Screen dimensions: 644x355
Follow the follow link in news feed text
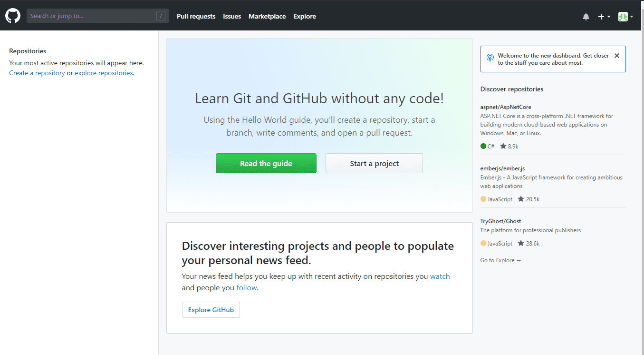tap(247, 288)
